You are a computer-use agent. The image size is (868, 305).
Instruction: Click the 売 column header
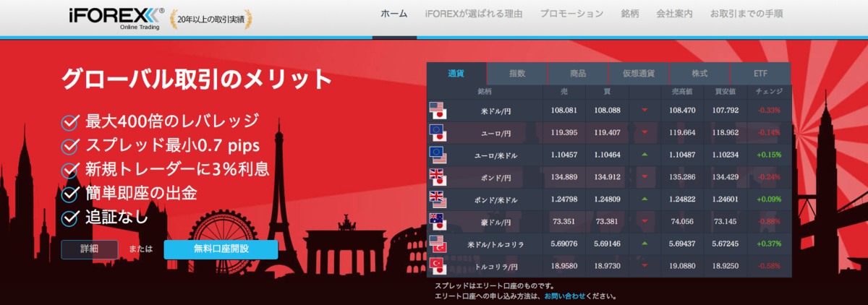click(564, 92)
